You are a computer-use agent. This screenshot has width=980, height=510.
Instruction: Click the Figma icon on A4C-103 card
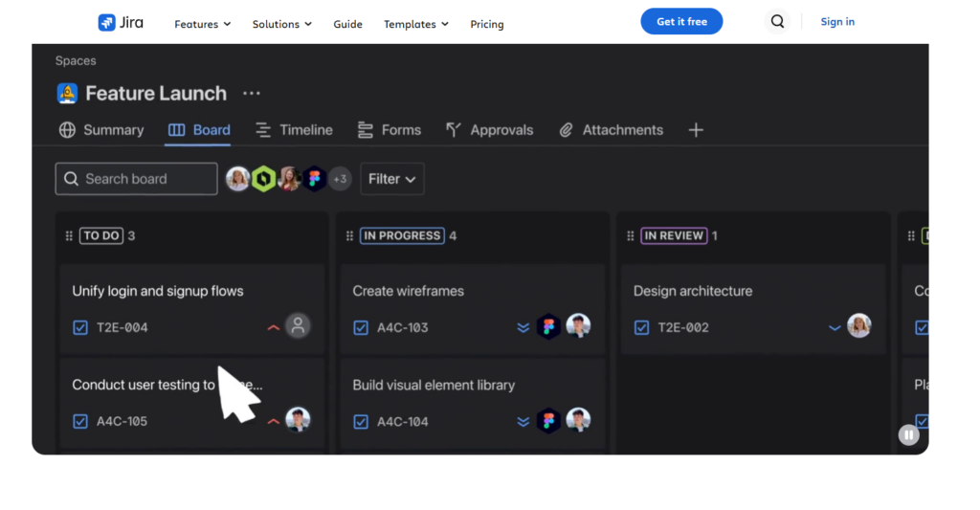(548, 326)
